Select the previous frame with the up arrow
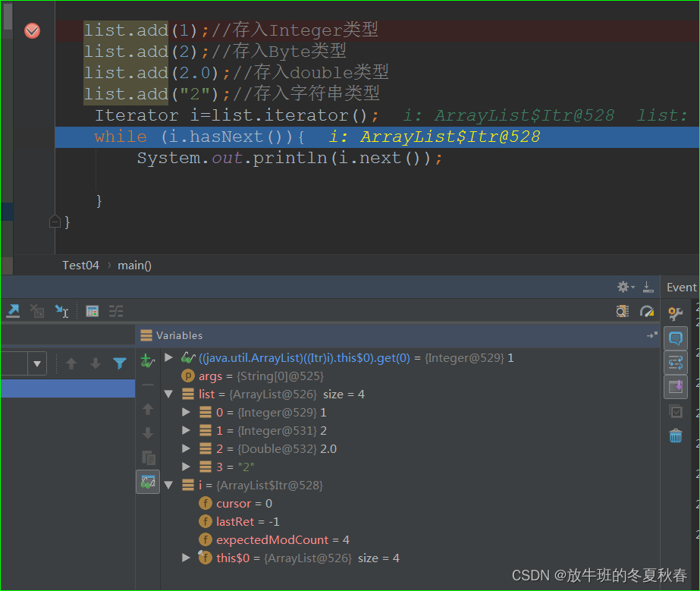Image resolution: width=700 pixels, height=591 pixels. (71, 363)
